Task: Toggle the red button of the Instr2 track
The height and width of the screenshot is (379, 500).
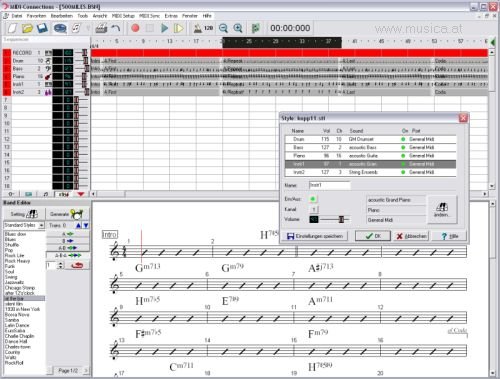Action: [x=7, y=92]
